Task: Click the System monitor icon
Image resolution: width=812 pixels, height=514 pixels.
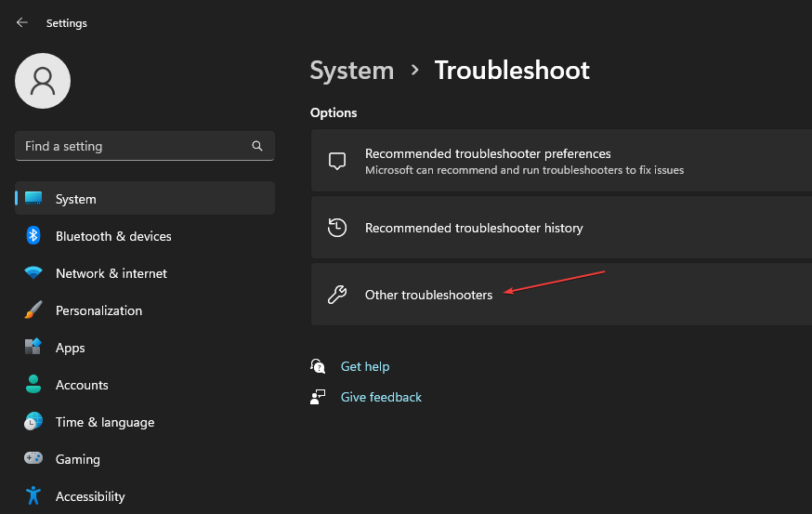Action: pyautogui.click(x=33, y=199)
